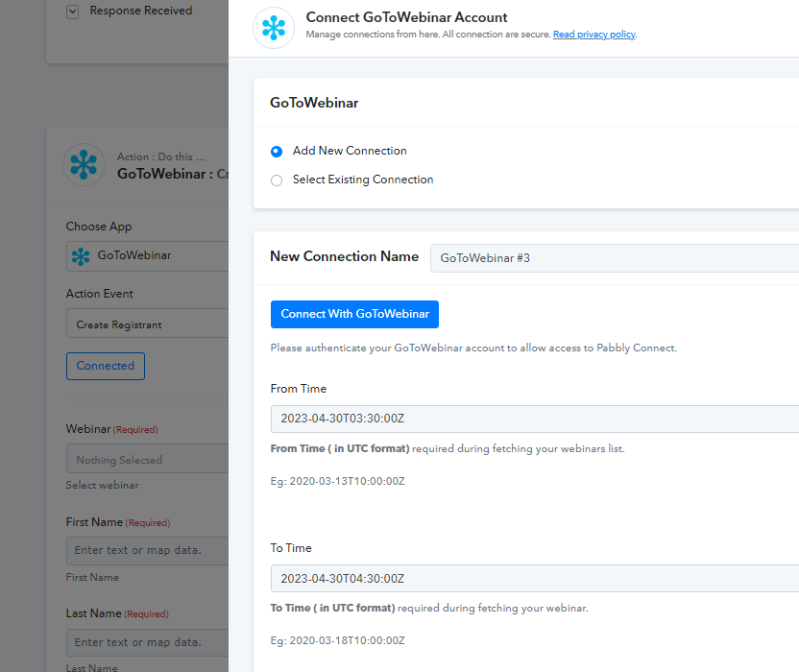The width and height of the screenshot is (799, 672).
Task: Open the Action Event Create Registrant dropdown
Action: [147, 323]
